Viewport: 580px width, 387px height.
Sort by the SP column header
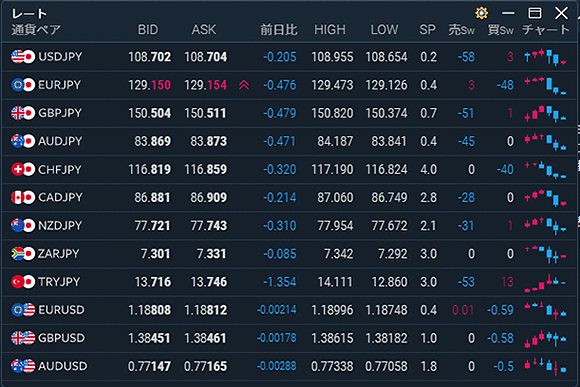(427, 30)
